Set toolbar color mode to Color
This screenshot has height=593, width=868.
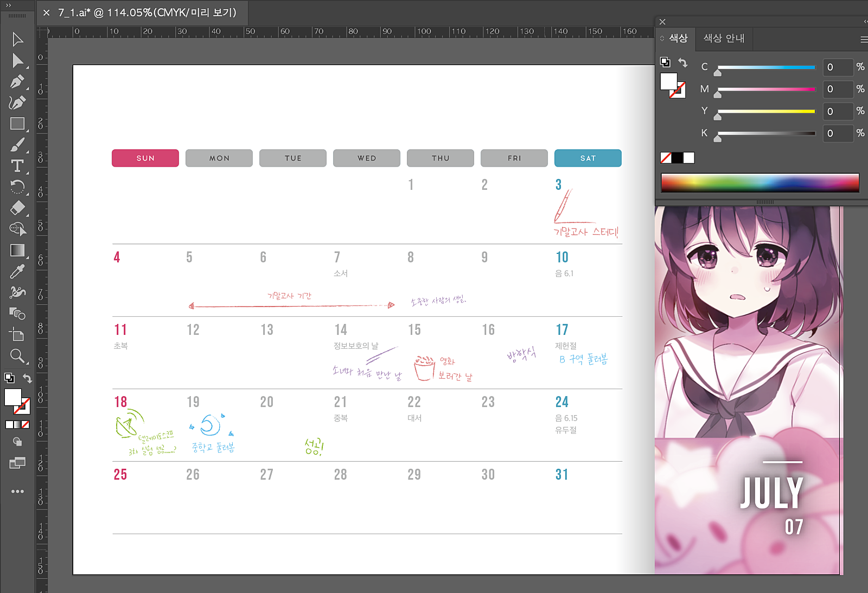(9, 425)
